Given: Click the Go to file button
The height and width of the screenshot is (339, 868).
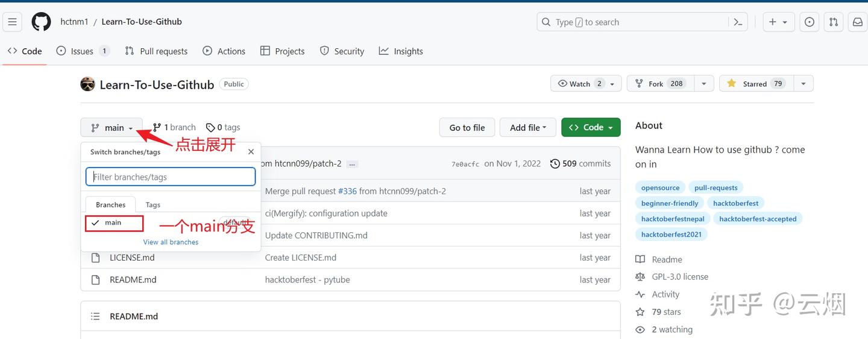Looking at the screenshot, I should (467, 127).
